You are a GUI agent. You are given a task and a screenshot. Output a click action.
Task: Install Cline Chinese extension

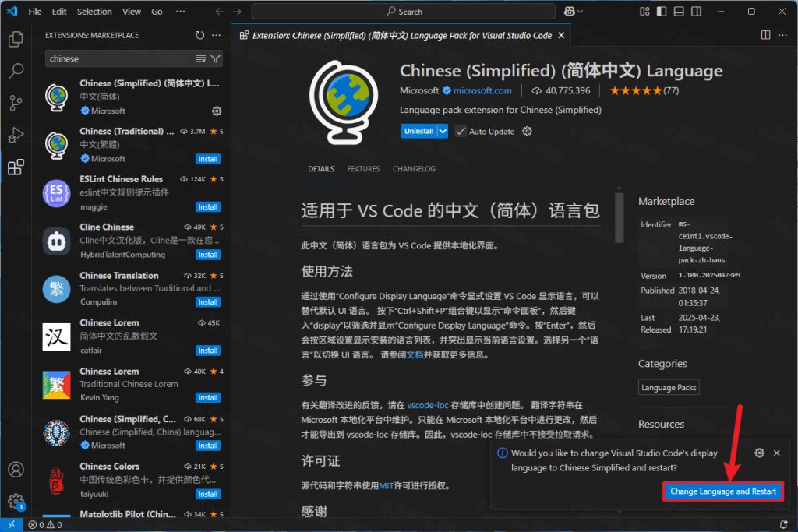[207, 255]
